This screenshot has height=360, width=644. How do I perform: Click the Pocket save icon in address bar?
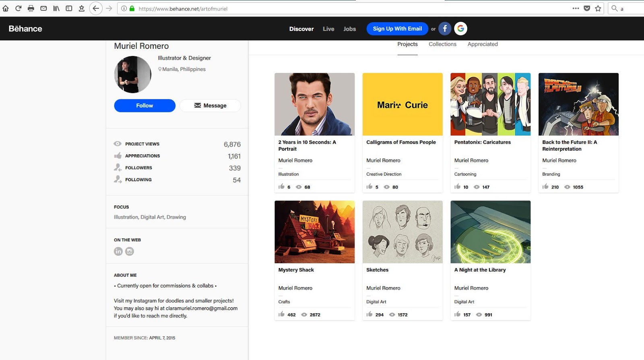click(587, 8)
